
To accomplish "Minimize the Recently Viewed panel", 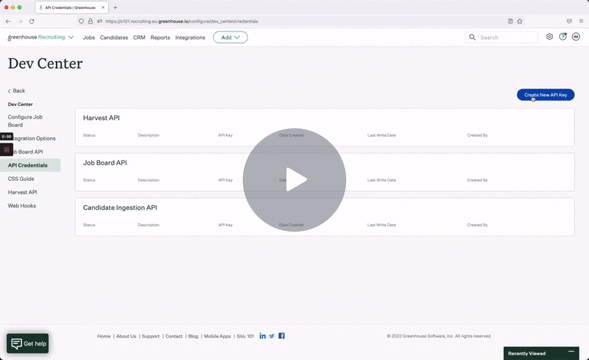I will click(571, 352).
